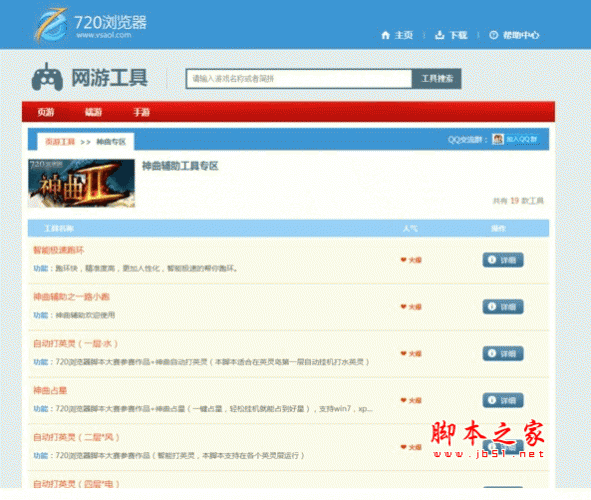Select the 手游 tab in red bar
The height and width of the screenshot is (500, 591).
point(141,112)
